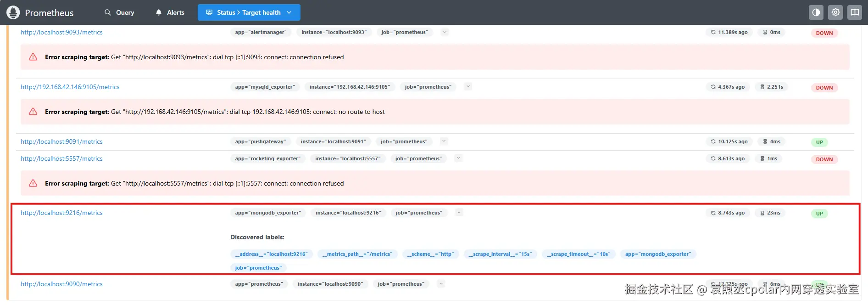Click the instance="localhost:9090" label badge

(x=330, y=284)
